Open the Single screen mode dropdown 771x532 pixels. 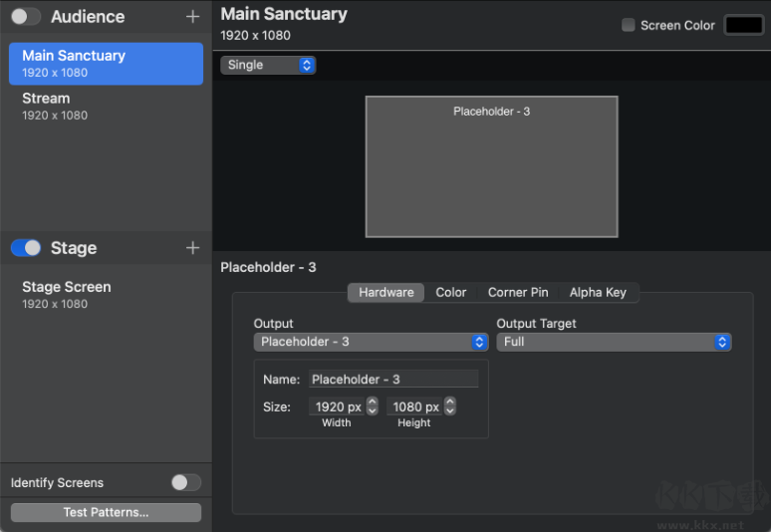(x=268, y=65)
